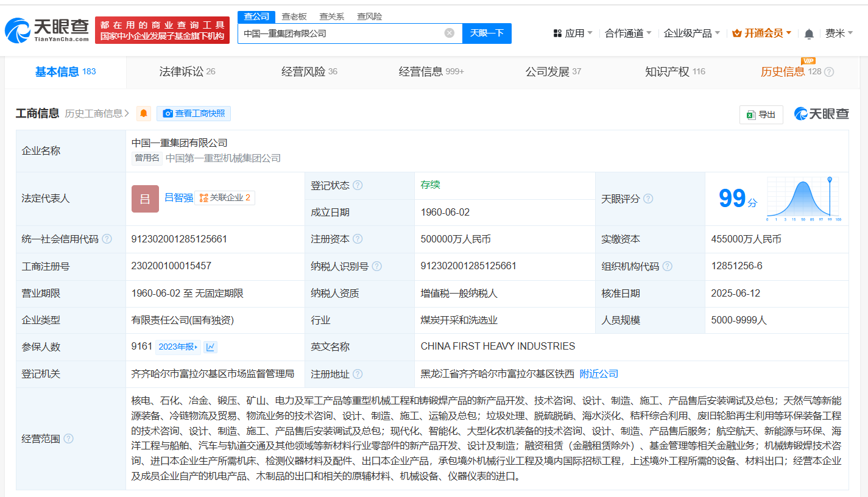
Task: Expand the 应用 dropdown menu
Action: coord(573,33)
